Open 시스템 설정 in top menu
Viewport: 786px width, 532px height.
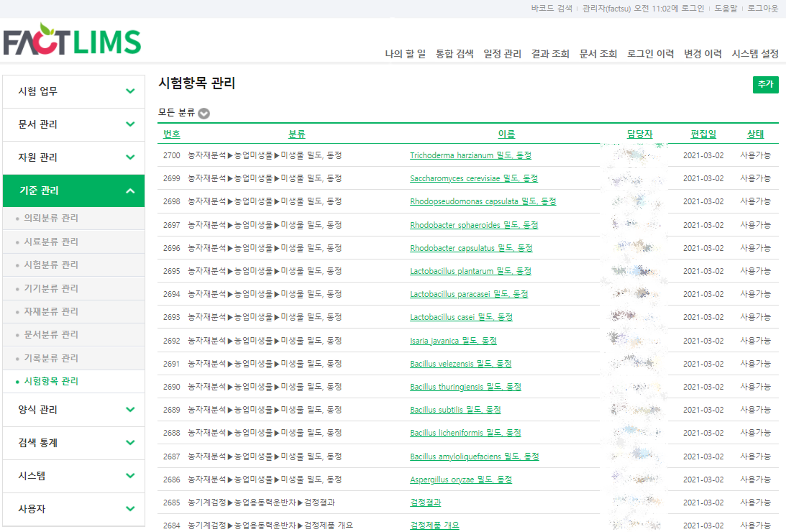tap(755, 54)
